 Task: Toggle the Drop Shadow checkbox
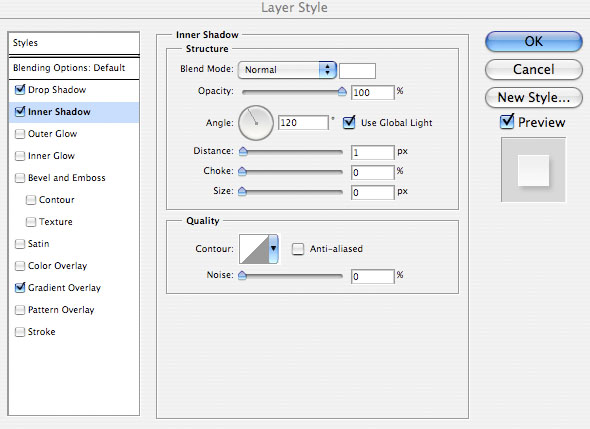click(20, 90)
